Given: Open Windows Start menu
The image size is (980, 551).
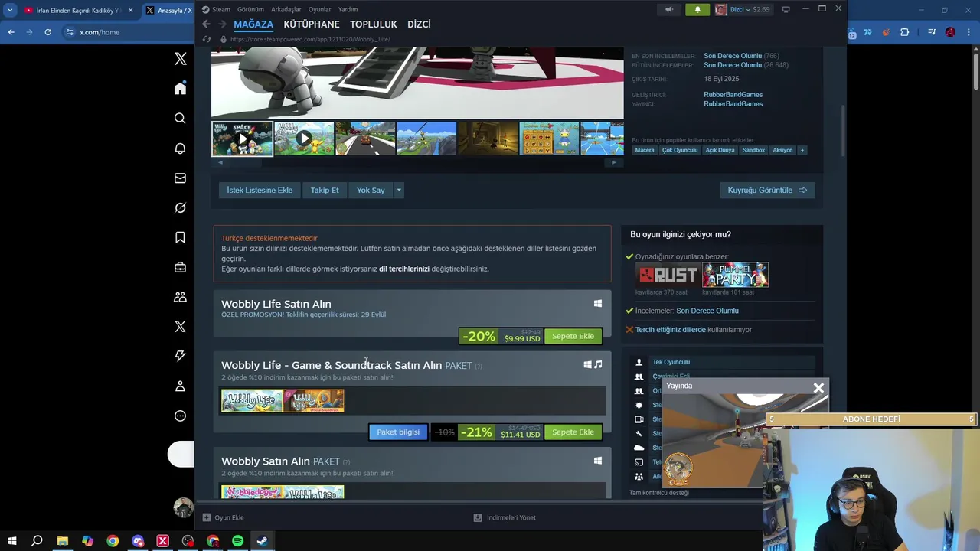Looking at the screenshot, I should [x=11, y=541].
